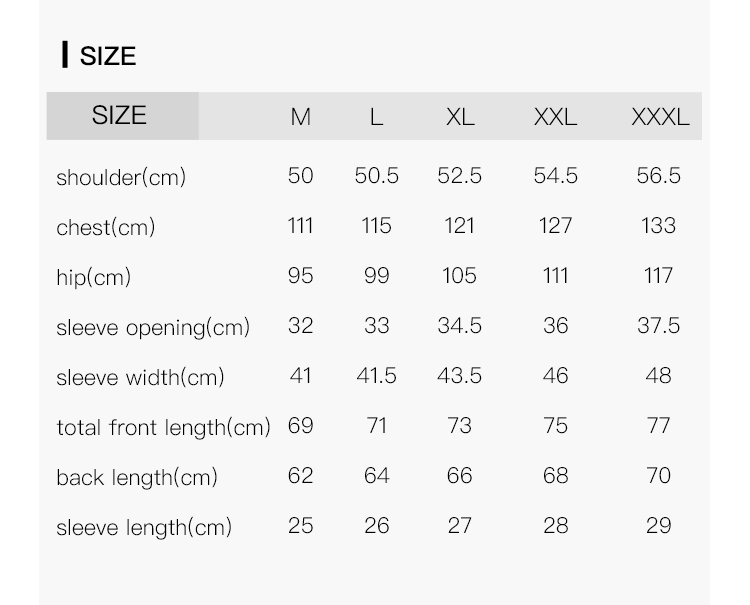Click the back length(cm) row label
The width and height of the screenshot is (750, 605).
point(137,478)
